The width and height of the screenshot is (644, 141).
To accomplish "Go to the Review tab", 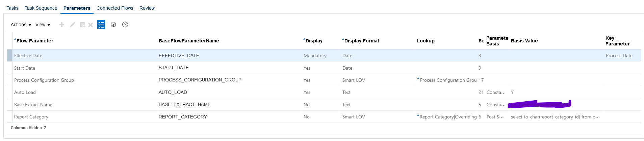I will 147,8.
